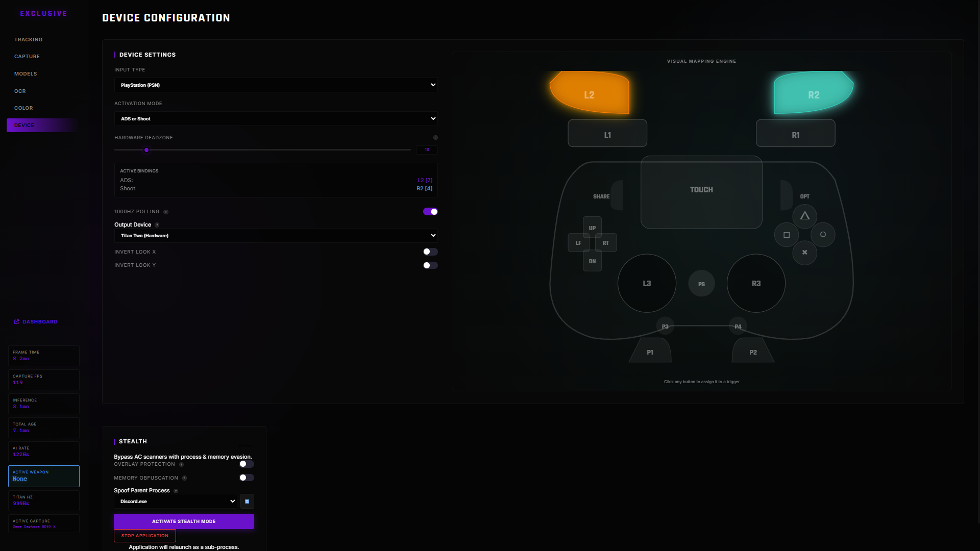This screenshot has height=551, width=980.
Task: Select the Triangle button in the visual mapper
Action: 805,216
